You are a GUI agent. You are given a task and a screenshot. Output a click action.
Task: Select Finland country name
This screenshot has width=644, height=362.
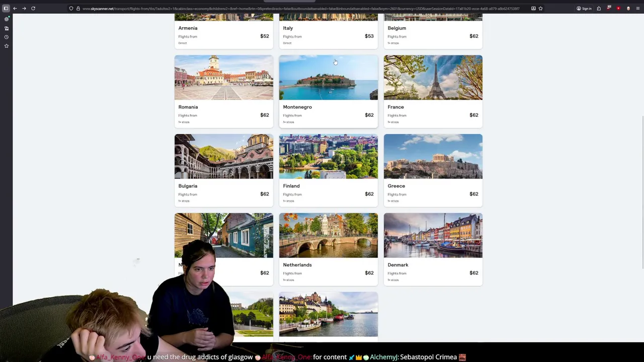[291, 186]
